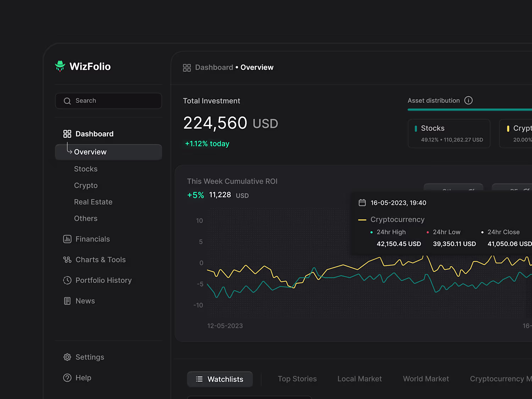This screenshot has height=399, width=532.
Task: Open the World Market tab
Action: (426, 379)
